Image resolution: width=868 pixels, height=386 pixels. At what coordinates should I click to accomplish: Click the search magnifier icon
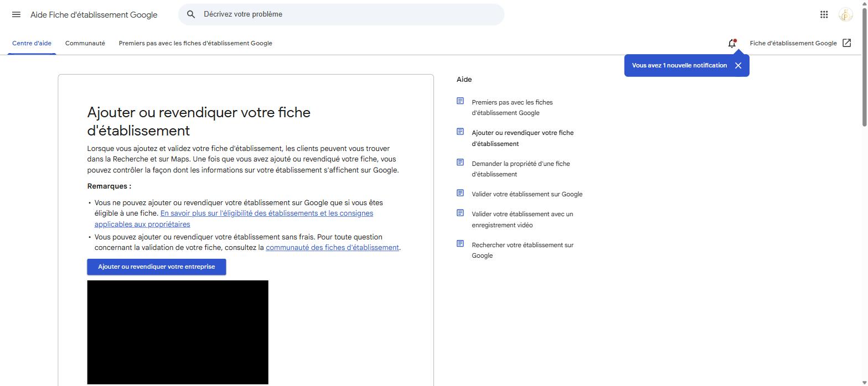coord(191,14)
